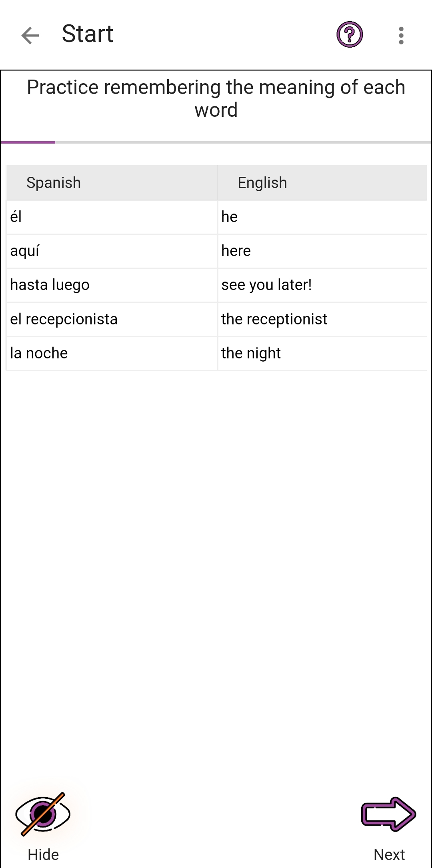Viewport: 432px width, 868px height.
Task: Select the 'see you later!' cell
Action: pyautogui.click(x=322, y=285)
